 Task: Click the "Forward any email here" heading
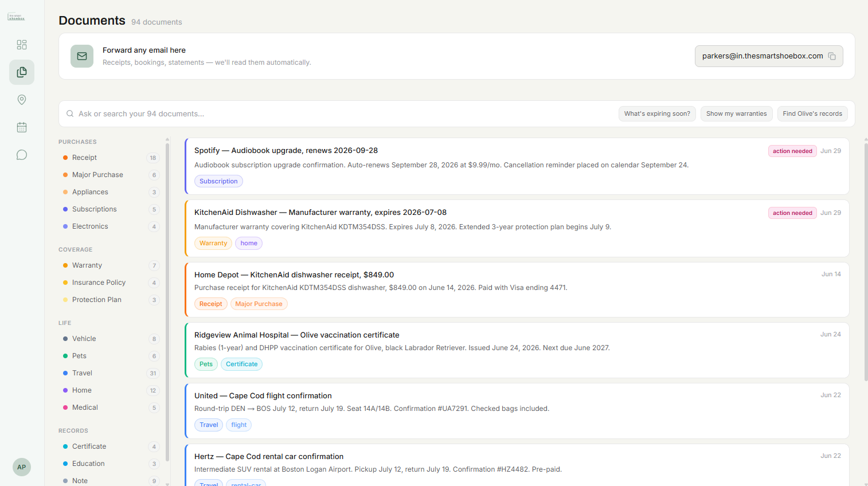point(144,50)
